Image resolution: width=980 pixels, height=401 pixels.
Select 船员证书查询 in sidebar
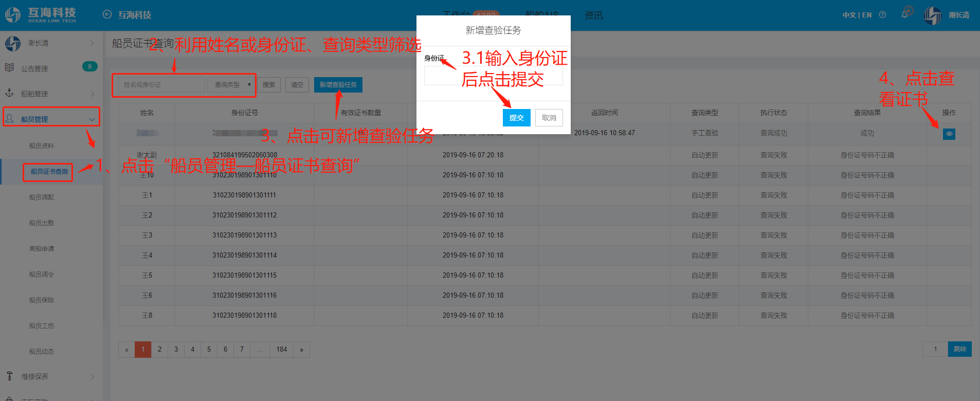coord(49,172)
